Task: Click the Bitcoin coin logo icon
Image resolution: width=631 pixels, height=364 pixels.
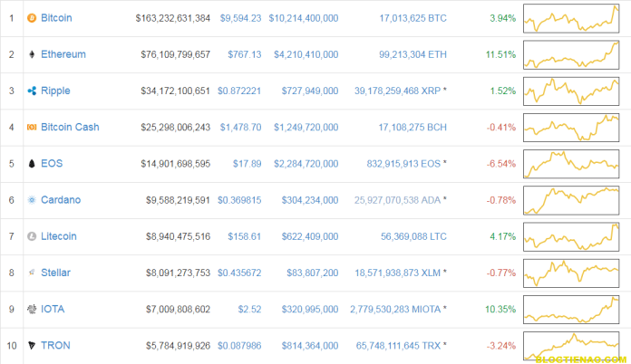Action: [x=32, y=18]
